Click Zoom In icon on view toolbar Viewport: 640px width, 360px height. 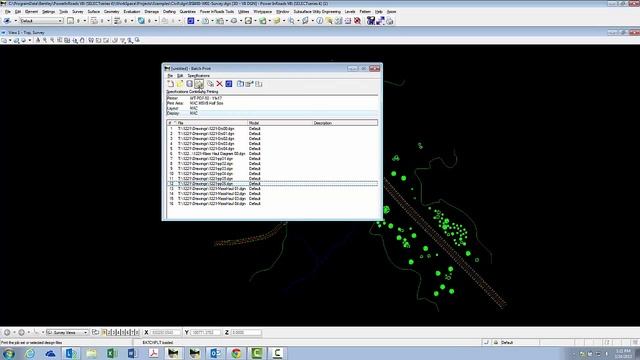45,40
